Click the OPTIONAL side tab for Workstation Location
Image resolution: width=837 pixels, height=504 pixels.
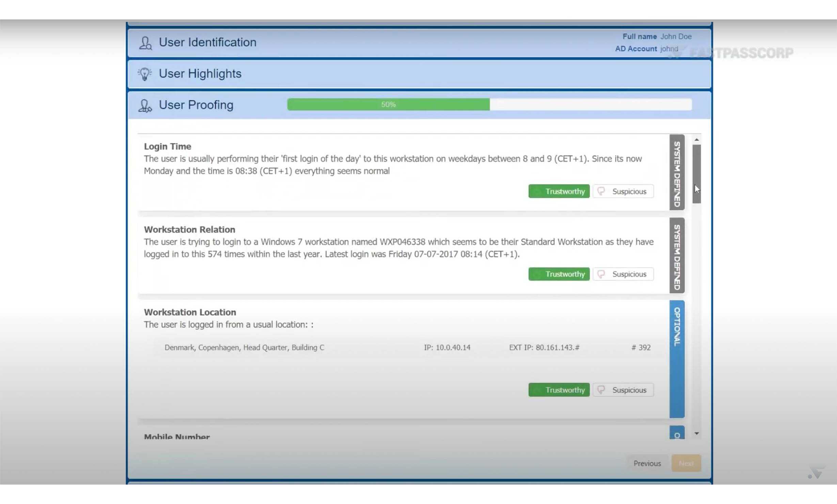677,359
